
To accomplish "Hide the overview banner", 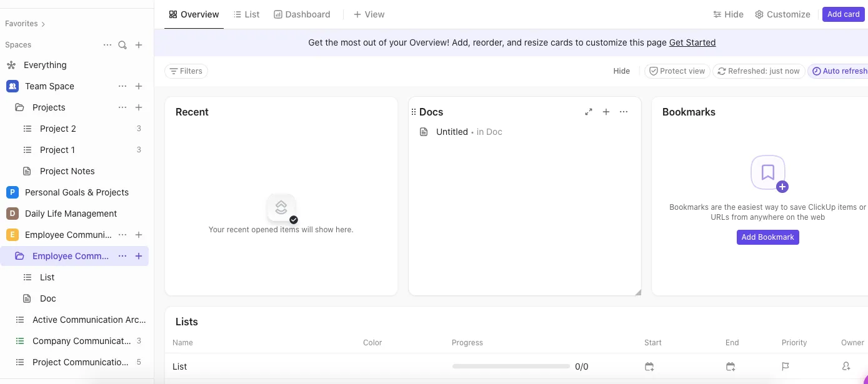I will tap(621, 71).
